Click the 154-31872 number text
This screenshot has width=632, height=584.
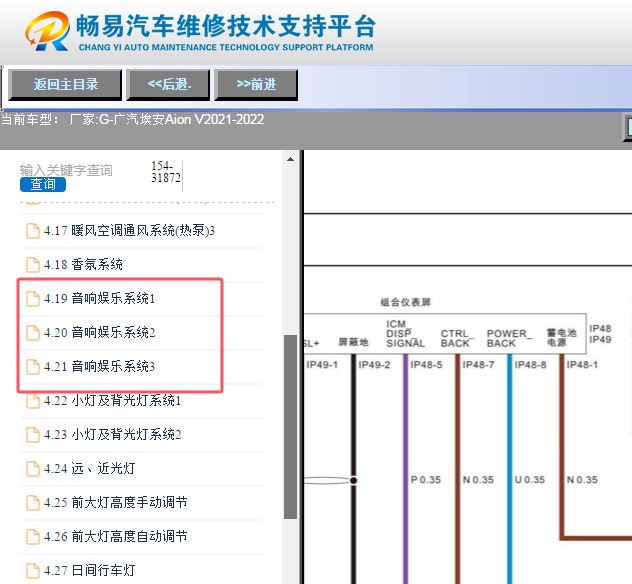166,172
